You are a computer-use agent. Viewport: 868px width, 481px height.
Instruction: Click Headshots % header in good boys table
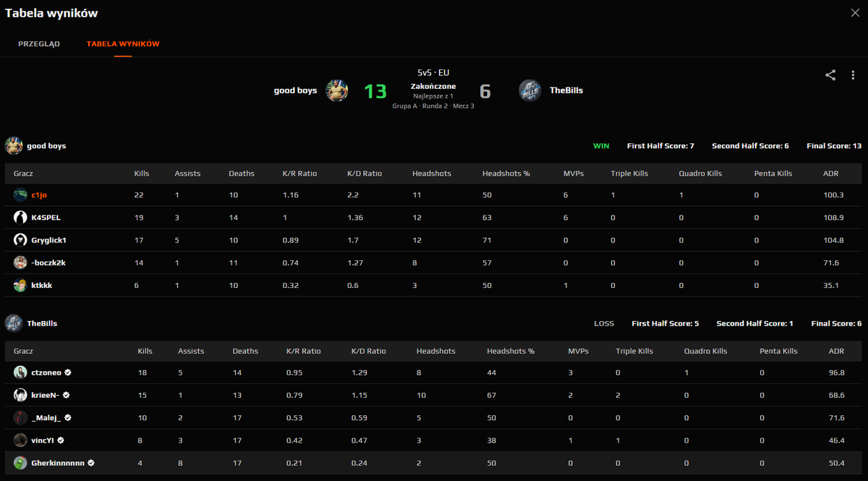click(x=506, y=174)
